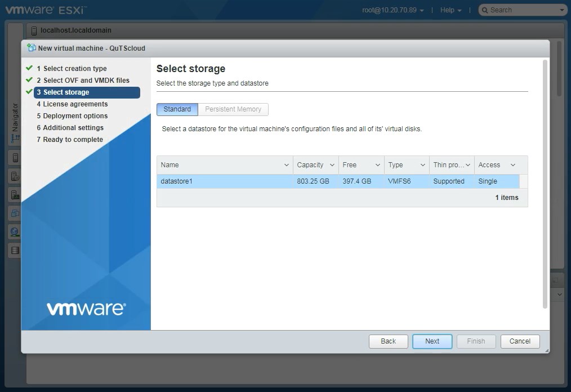Click the Back button
This screenshot has height=392, width=571.
click(388, 341)
